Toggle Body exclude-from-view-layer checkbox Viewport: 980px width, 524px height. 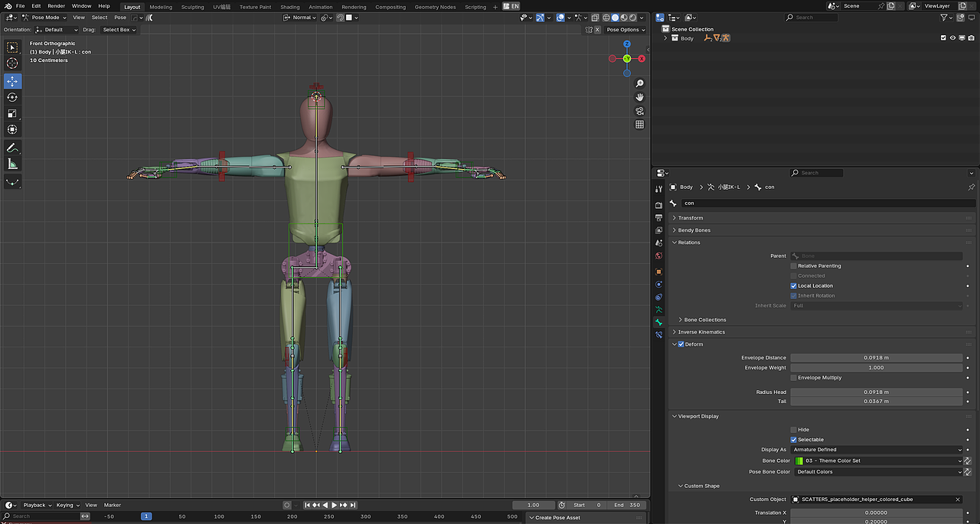pos(943,37)
